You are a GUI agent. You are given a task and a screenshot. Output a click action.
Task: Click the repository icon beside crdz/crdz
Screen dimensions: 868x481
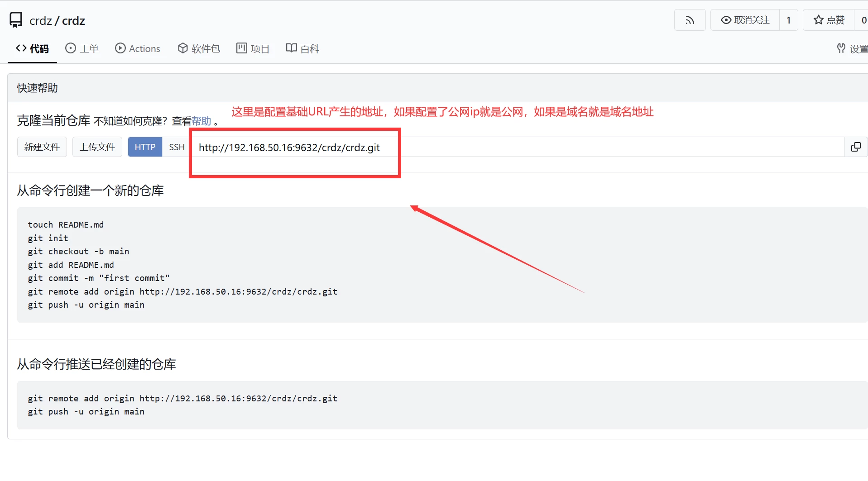click(16, 20)
